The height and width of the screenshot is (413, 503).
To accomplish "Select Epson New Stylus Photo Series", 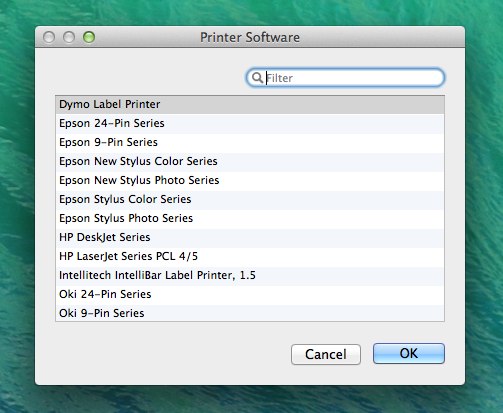I will 250,181.
